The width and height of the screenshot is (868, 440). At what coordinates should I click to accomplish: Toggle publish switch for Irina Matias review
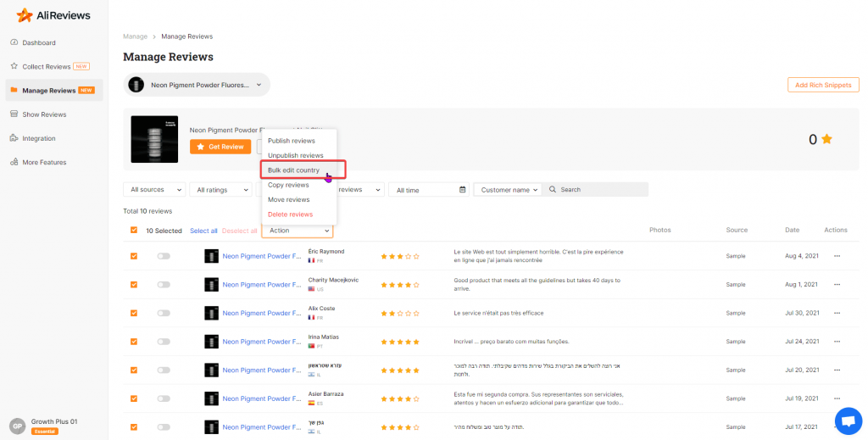coord(164,342)
